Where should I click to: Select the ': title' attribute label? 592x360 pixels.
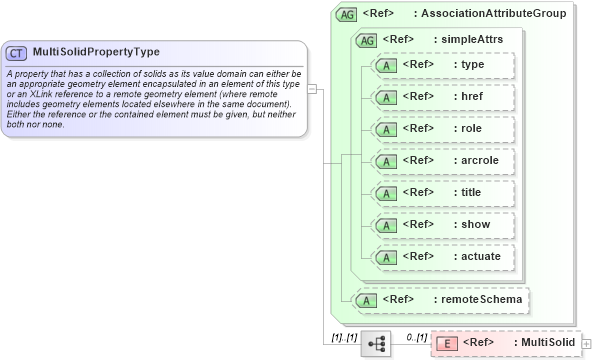pyautogui.click(x=467, y=192)
